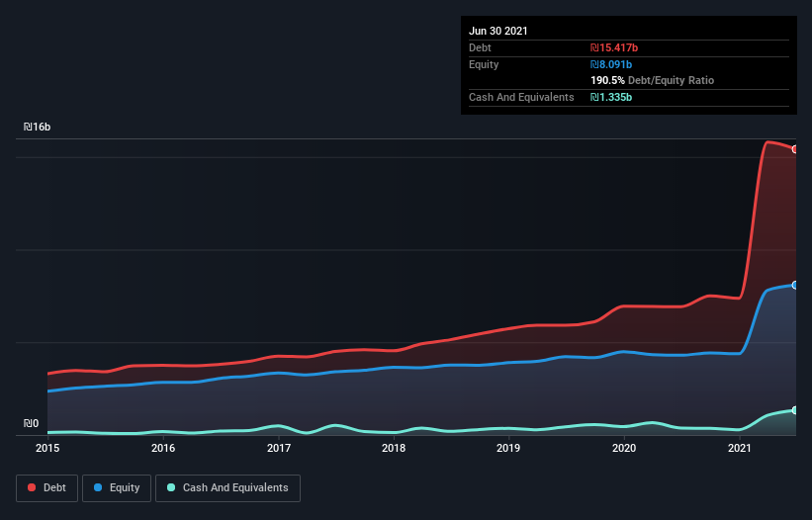Click the teal dot in Cash legend
Image resolution: width=812 pixels, height=520 pixels.
click(171, 487)
